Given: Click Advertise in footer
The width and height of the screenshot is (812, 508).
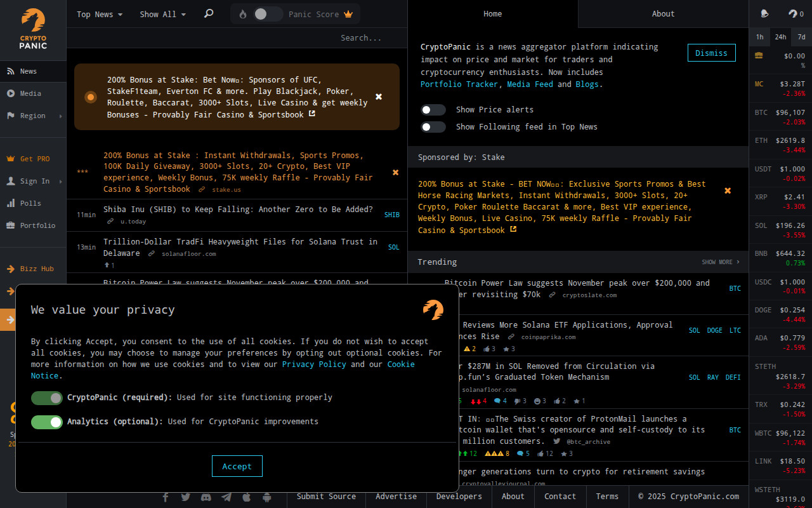Looking at the screenshot, I should [x=396, y=497].
